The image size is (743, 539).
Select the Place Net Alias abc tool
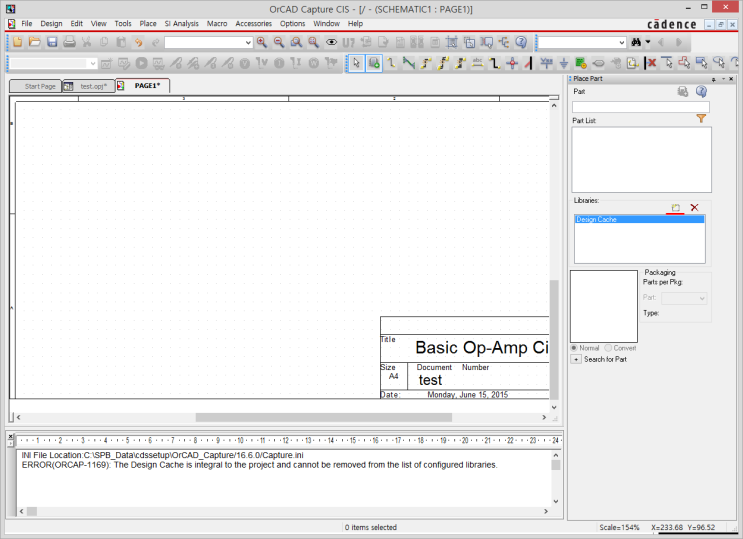(x=477, y=63)
